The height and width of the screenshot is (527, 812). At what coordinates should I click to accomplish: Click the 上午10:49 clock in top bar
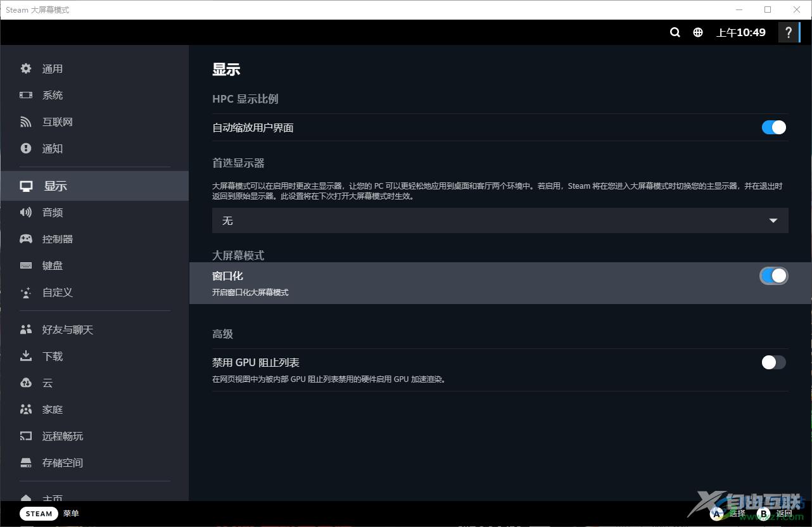741,32
